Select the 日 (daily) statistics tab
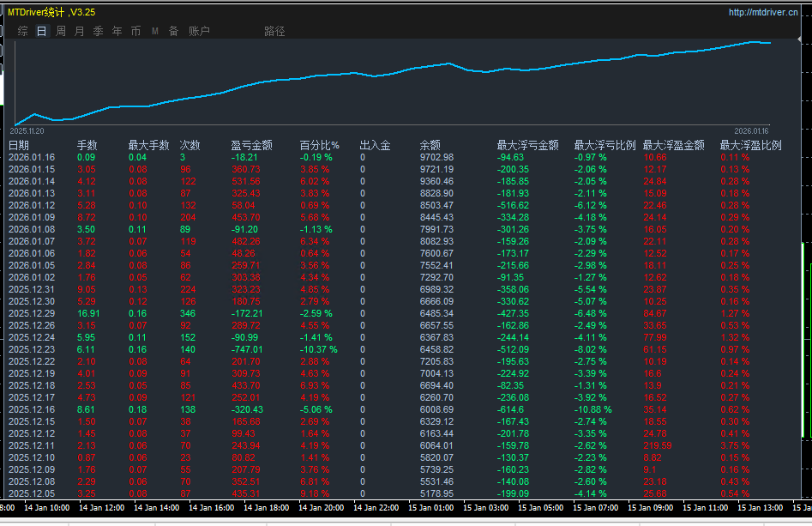 click(42, 31)
